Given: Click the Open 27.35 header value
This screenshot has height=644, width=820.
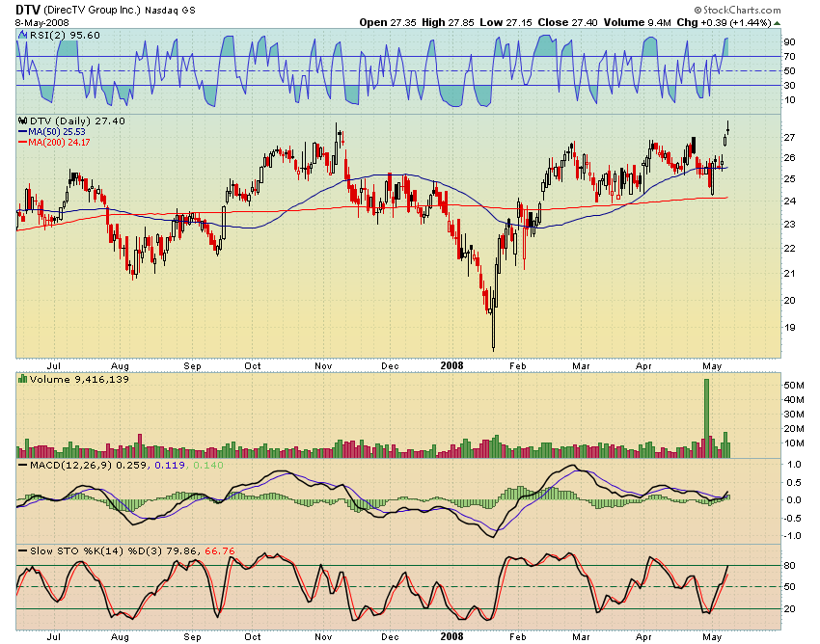Looking at the screenshot, I should 388,22.
